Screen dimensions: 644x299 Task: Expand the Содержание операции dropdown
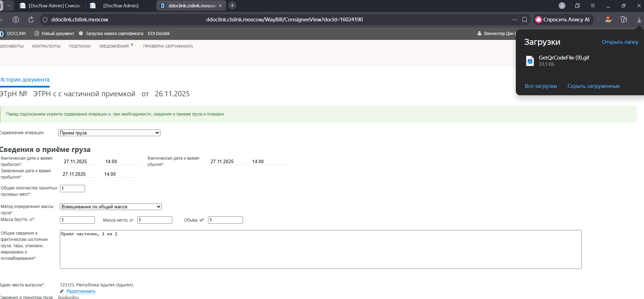tap(109, 133)
